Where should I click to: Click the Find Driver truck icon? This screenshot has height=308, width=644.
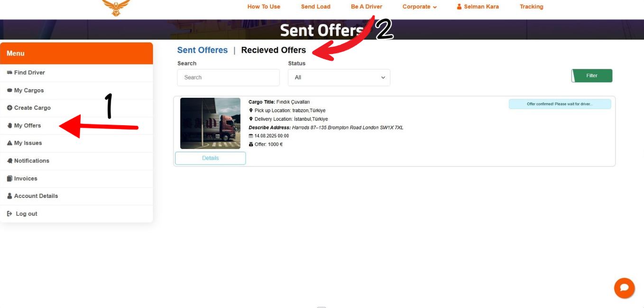pyautogui.click(x=9, y=73)
